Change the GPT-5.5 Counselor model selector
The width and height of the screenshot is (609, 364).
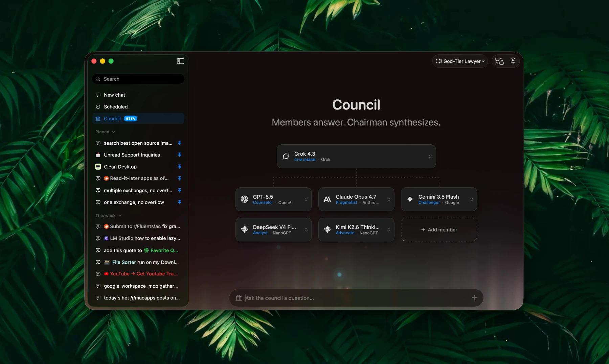point(273,199)
